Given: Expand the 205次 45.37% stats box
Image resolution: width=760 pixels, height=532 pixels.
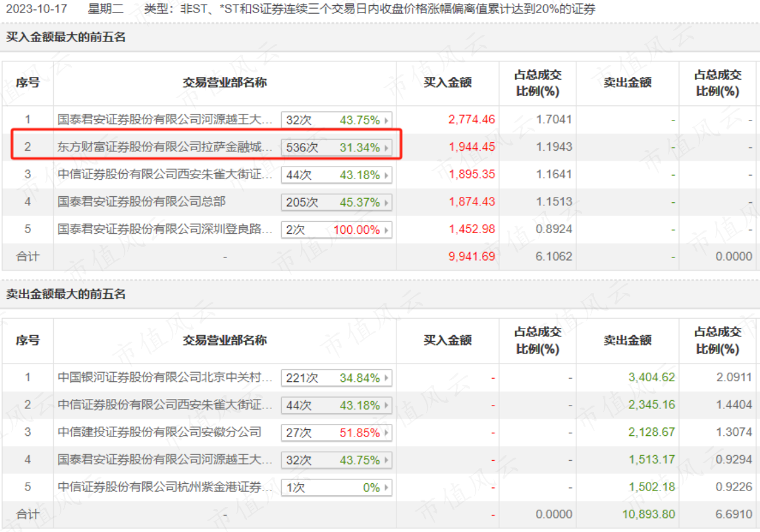Looking at the screenshot, I should click(x=337, y=203).
